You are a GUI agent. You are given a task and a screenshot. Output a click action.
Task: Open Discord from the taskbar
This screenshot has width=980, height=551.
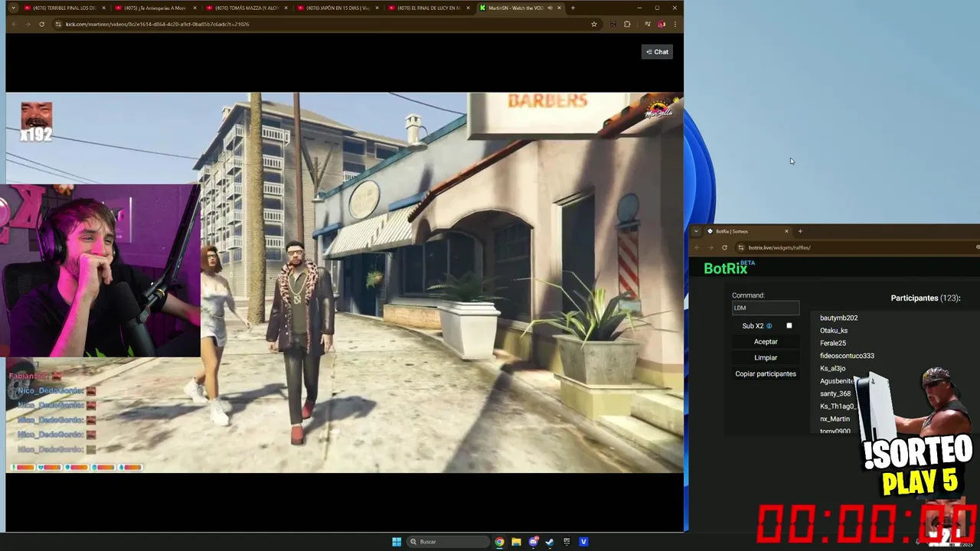(x=534, y=542)
